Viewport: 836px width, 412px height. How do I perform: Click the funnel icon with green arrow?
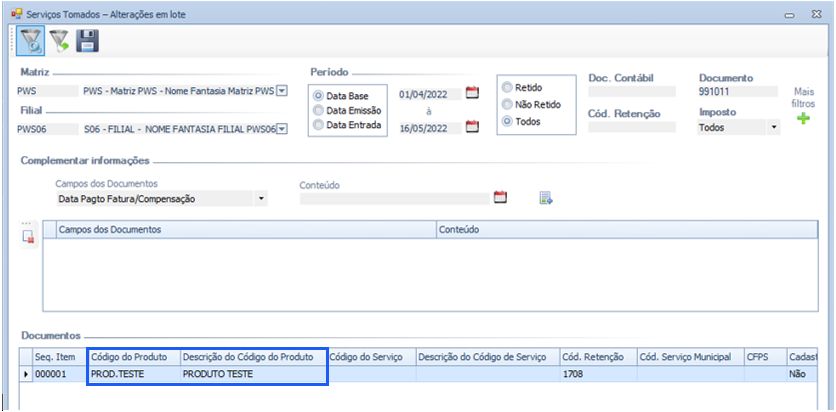[x=59, y=41]
